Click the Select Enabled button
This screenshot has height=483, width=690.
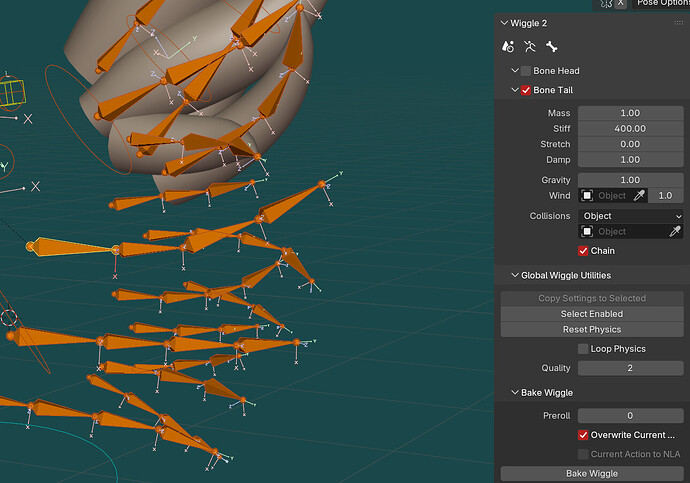coord(592,314)
